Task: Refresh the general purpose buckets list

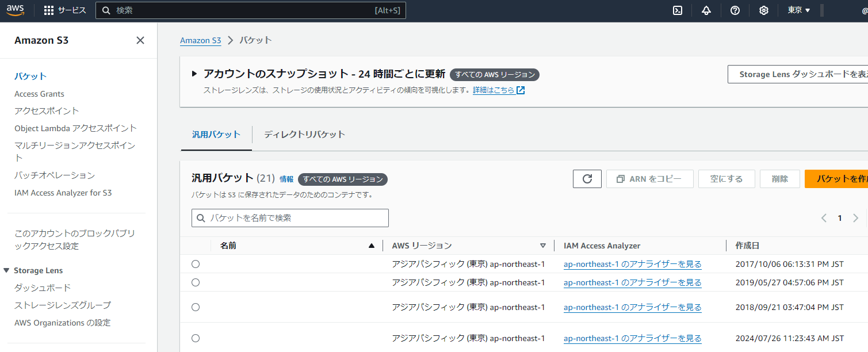Action: (587, 179)
